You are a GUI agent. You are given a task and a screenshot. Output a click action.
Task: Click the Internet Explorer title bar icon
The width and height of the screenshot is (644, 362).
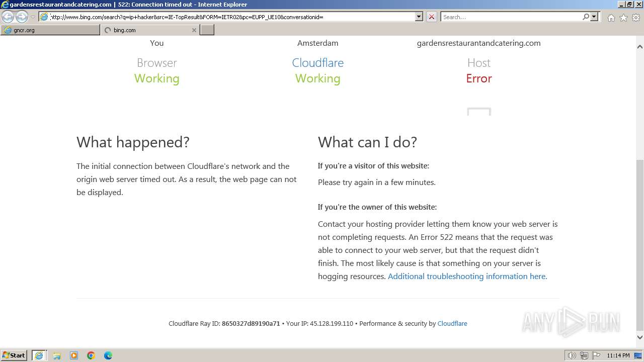(x=5, y=5)
